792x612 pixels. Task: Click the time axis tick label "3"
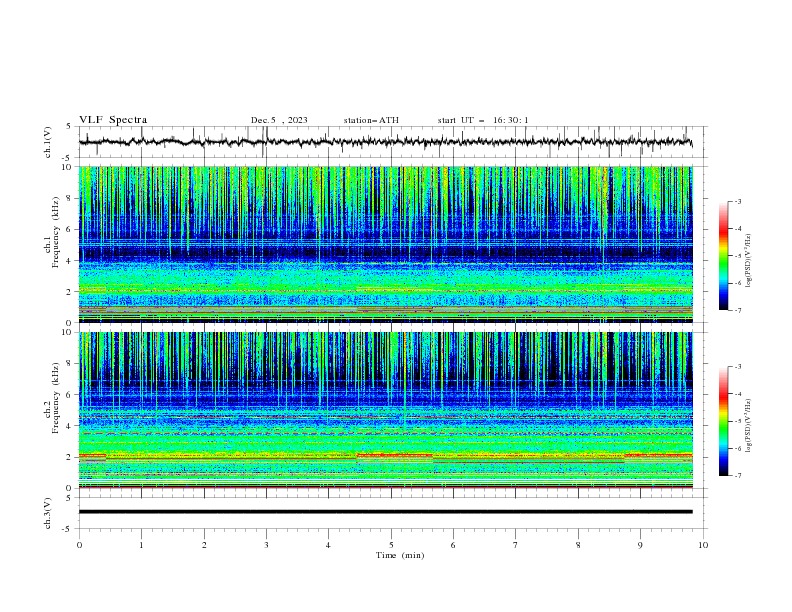[x=266, y=545]
